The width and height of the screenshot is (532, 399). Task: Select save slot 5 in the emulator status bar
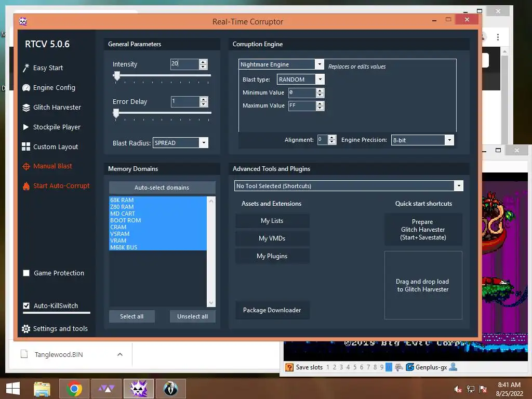(x=355, y=367)
